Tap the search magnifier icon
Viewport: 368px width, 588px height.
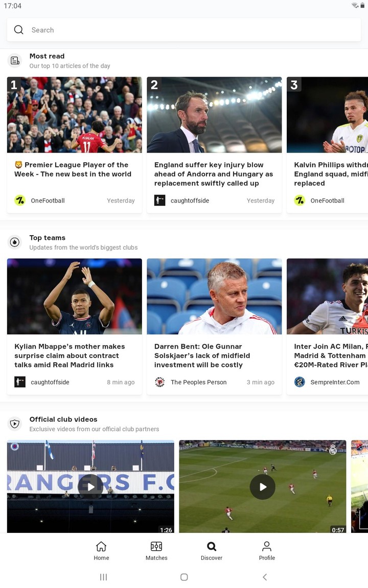19,30
